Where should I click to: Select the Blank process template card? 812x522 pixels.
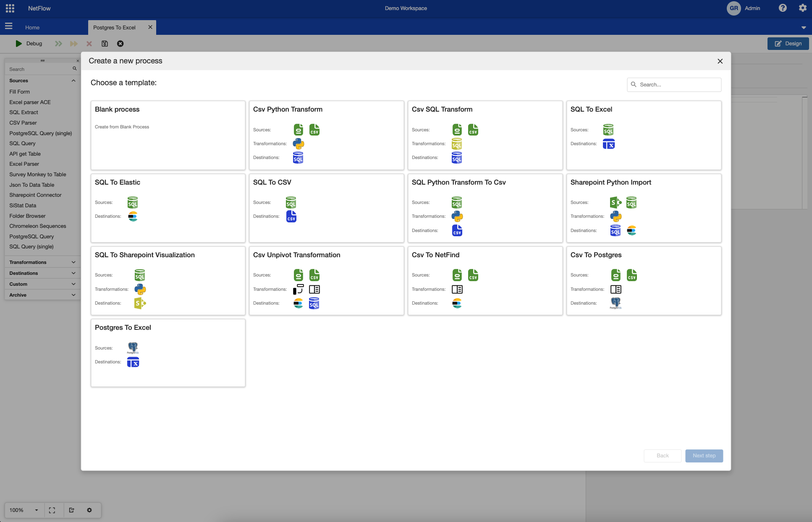tap(168, 135)
